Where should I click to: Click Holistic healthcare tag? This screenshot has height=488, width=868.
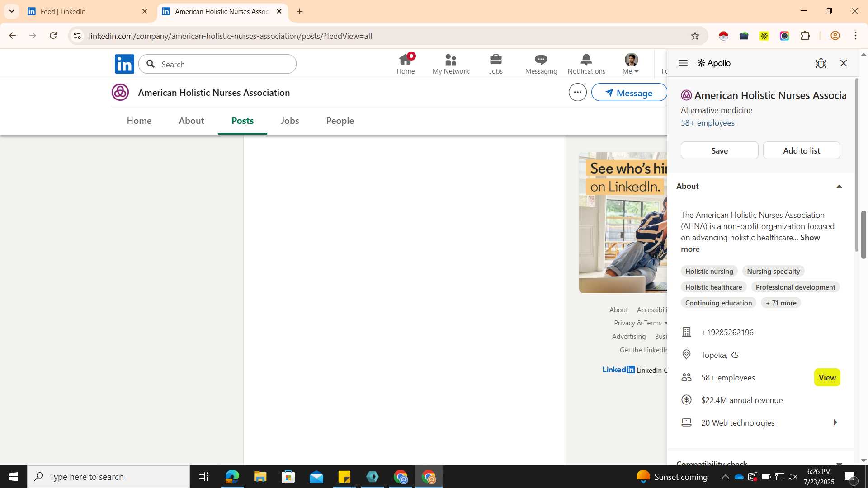[713, 287]
